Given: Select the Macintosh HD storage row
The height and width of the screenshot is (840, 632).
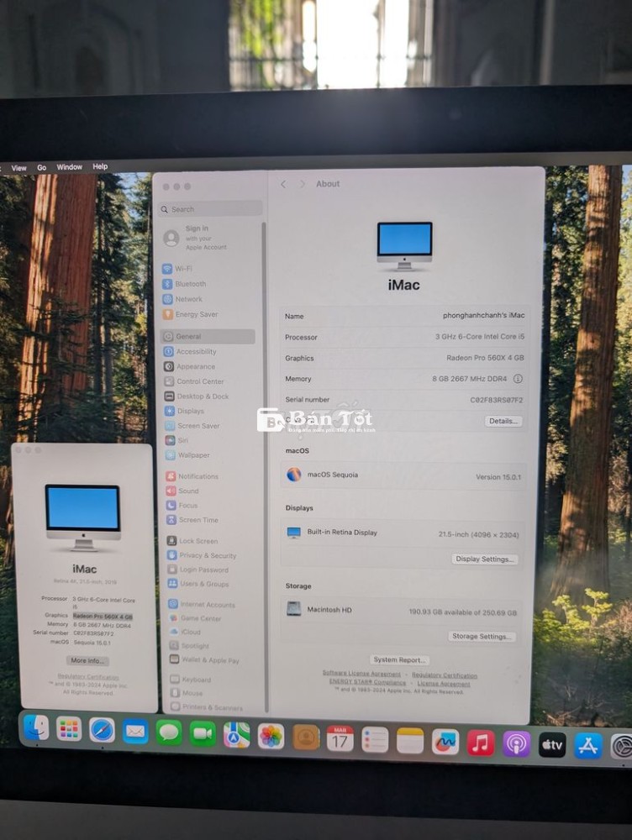Looking at the screenshot, I should 402,611.
